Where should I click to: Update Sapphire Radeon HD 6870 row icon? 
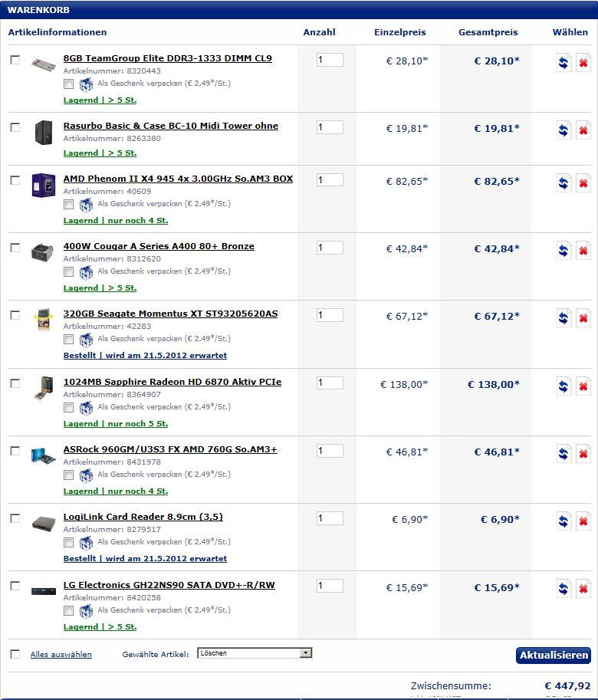[564, 386]
